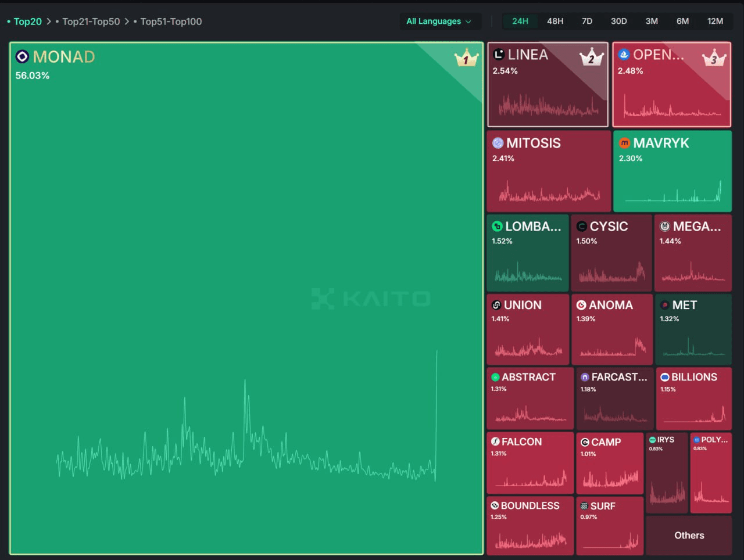The height and width of the screenshot is (560, 744).
Task: Open the All Languages dropdown
Action: click(439, 21)
